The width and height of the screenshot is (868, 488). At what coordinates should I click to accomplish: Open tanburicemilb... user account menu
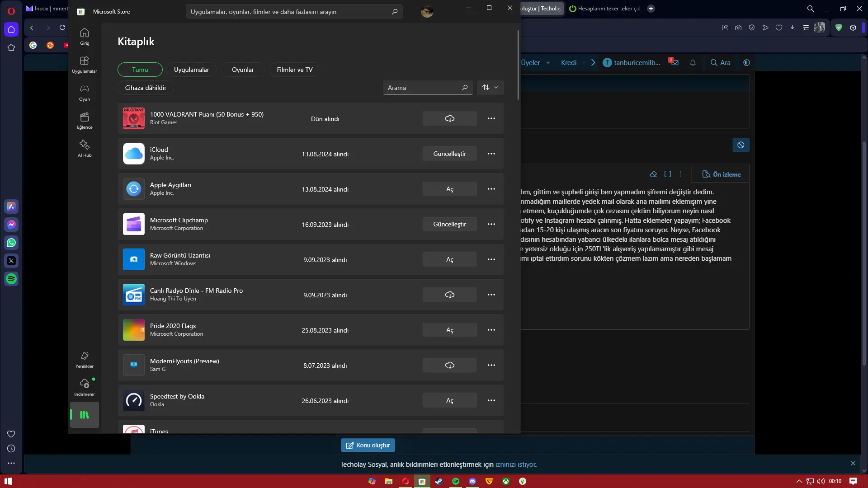click(x=632, y=63)
